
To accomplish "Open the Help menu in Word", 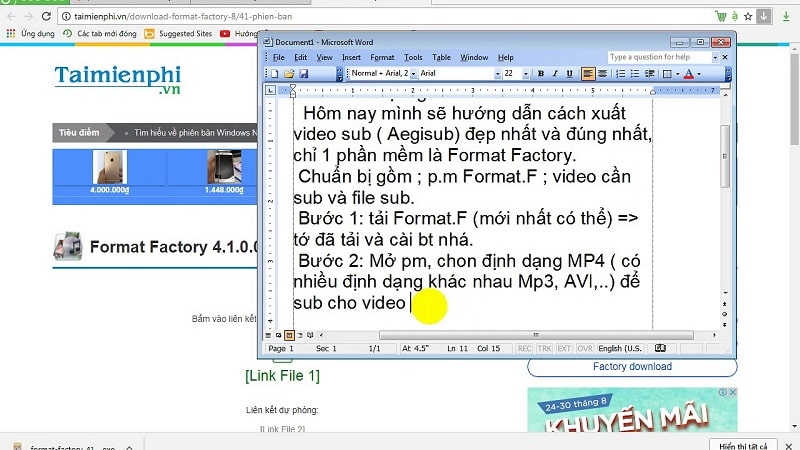I will click(506, 57).
